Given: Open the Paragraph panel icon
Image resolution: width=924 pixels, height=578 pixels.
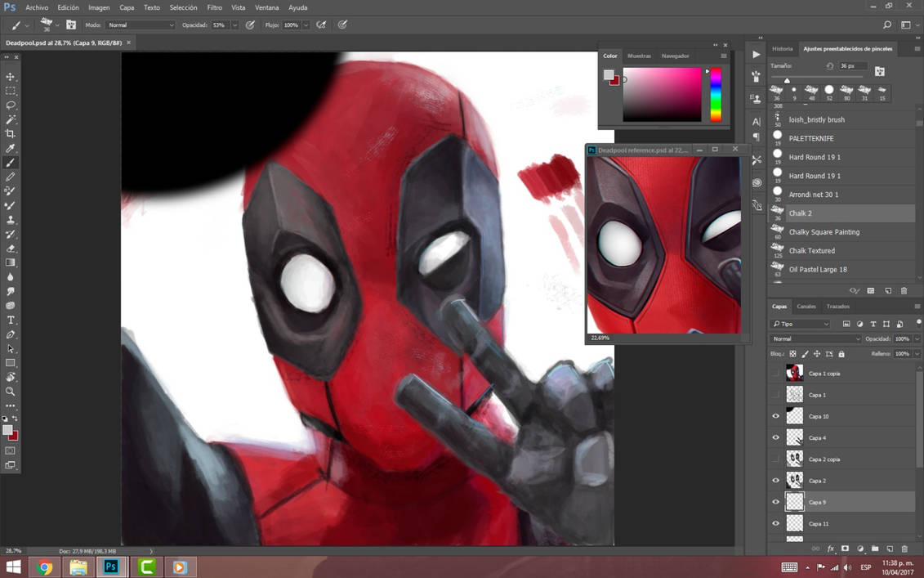Looking at the screenshot, I should click(x=756, y=137).
